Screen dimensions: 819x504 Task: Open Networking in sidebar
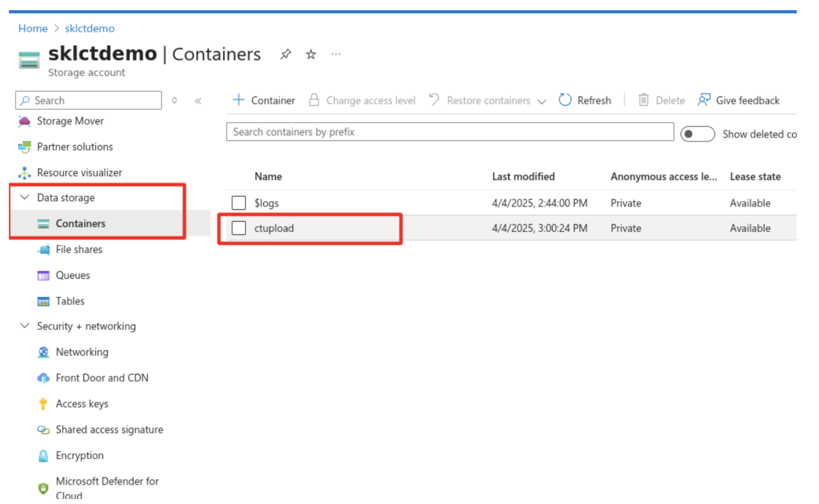tap(82, 352)
